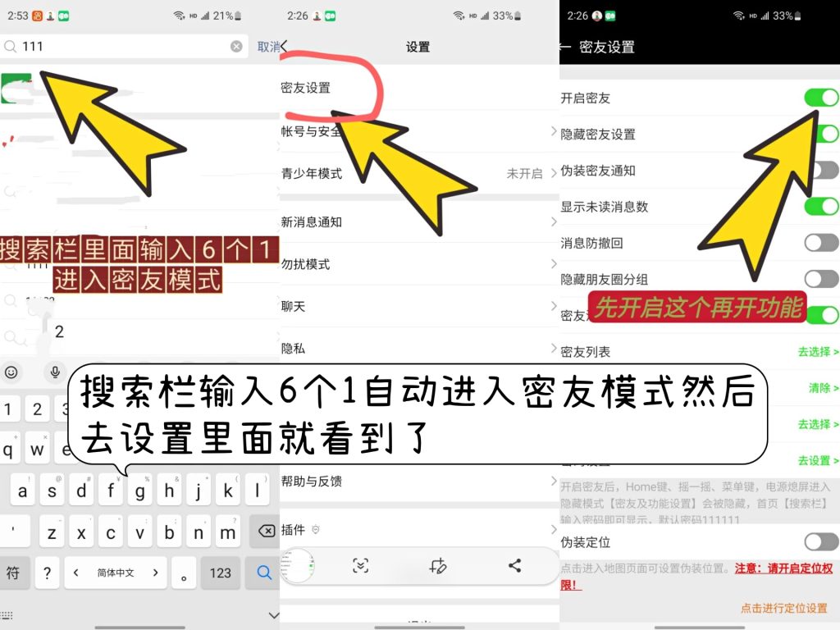This screenshot has width=840, height=630.
Task: Tap the share icon in the bottom bar
Action: (514, 565)
